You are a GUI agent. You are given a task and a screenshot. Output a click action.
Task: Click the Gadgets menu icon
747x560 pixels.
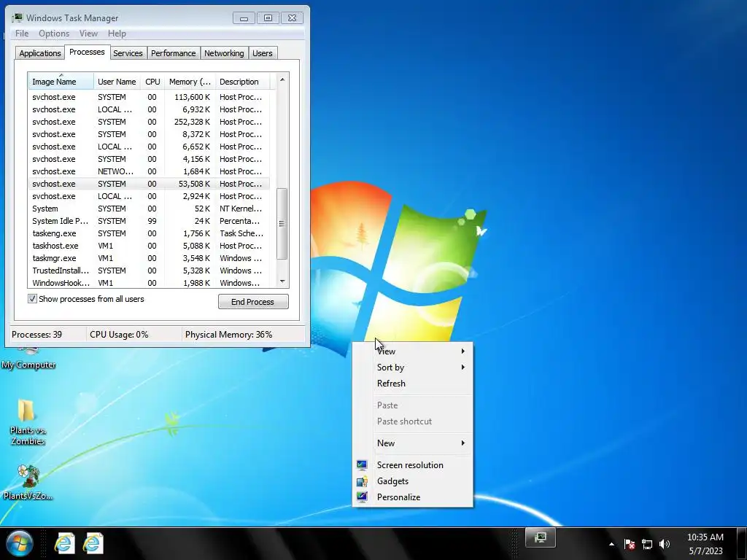(x=362, y=481)
